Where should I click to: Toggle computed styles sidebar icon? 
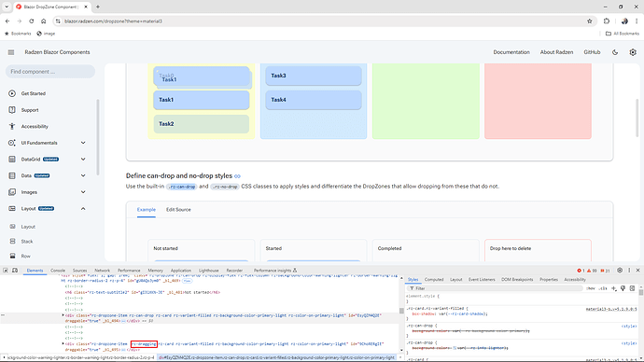(x=632, y=288)
